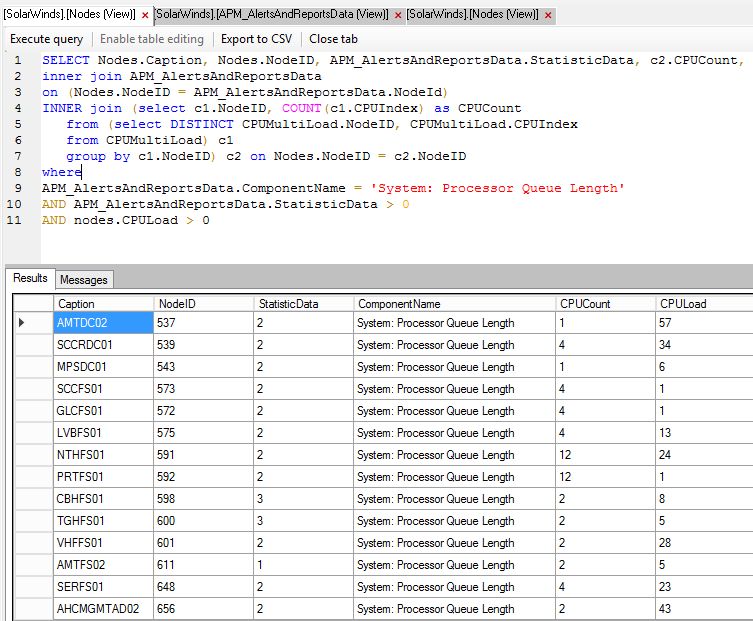Screen dimensions: 753x621
Task: Click the row selector beside NTHFS01
Action: click(x=32, y=455)
